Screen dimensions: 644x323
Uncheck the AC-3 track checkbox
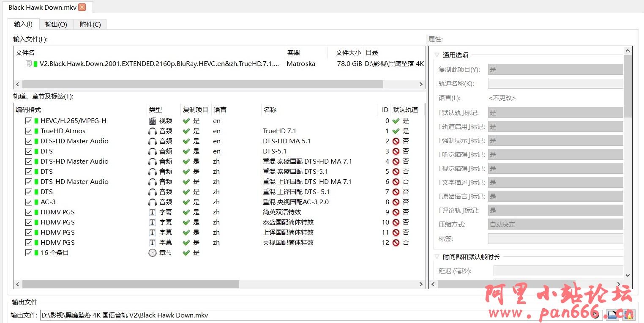pyautogui.click(x=29, y=202)
